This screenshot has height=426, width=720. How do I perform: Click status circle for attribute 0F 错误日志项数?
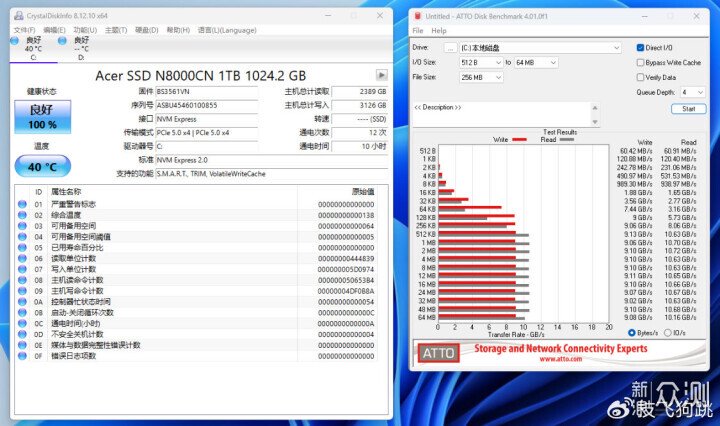tap(22, 356)
